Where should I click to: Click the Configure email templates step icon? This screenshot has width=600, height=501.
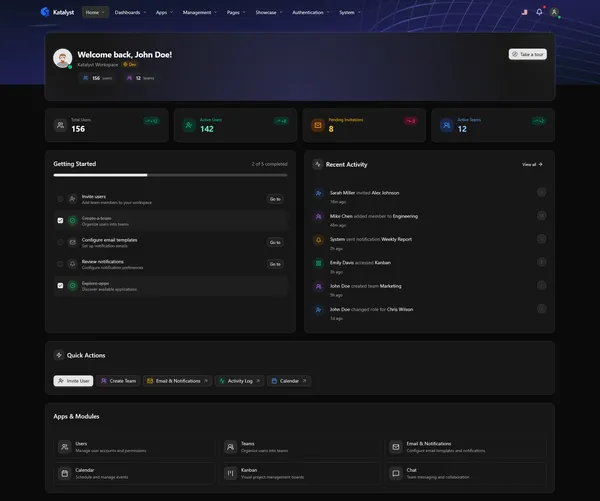[x=72, y=242]
